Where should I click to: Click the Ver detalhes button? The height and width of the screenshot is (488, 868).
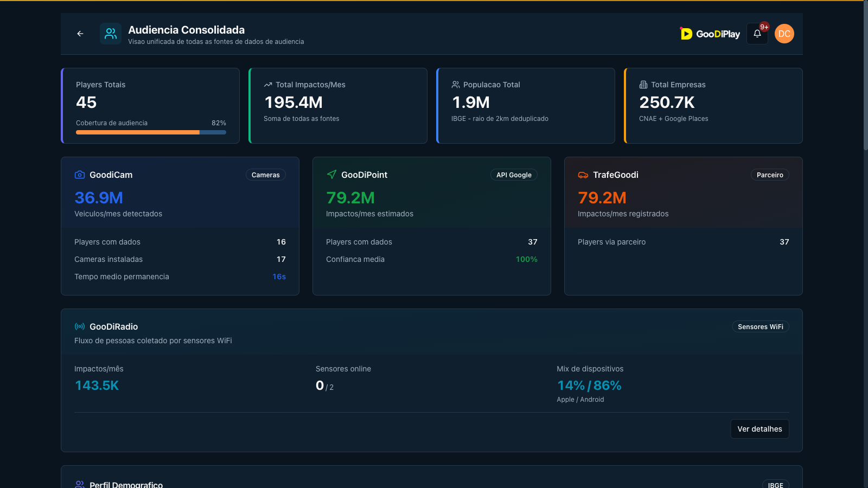tap(759, 429)
